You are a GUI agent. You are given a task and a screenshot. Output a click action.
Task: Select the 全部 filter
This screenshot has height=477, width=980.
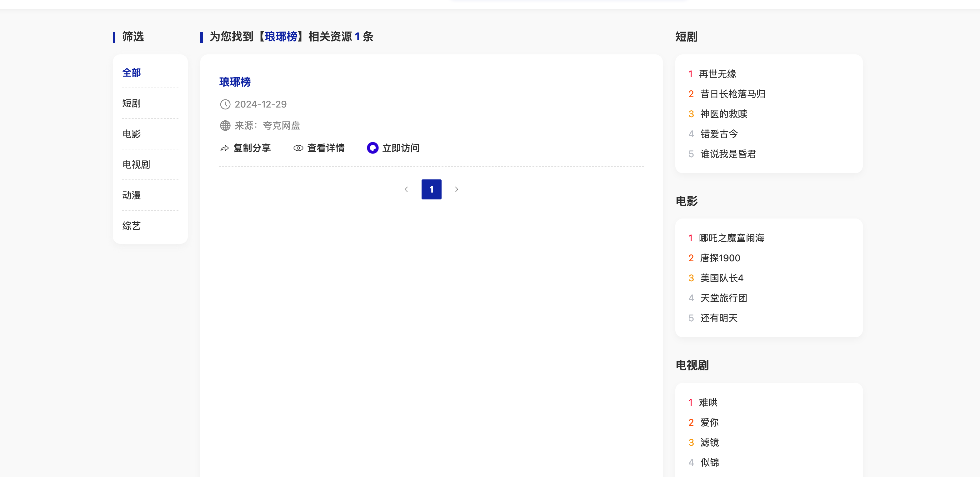tap(132, 73)
